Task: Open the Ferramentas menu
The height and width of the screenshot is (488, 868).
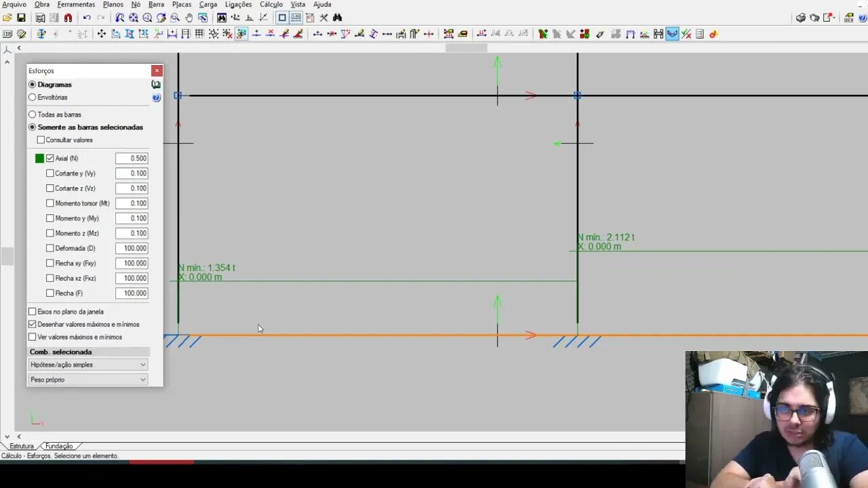Action: tap(76, 5)
